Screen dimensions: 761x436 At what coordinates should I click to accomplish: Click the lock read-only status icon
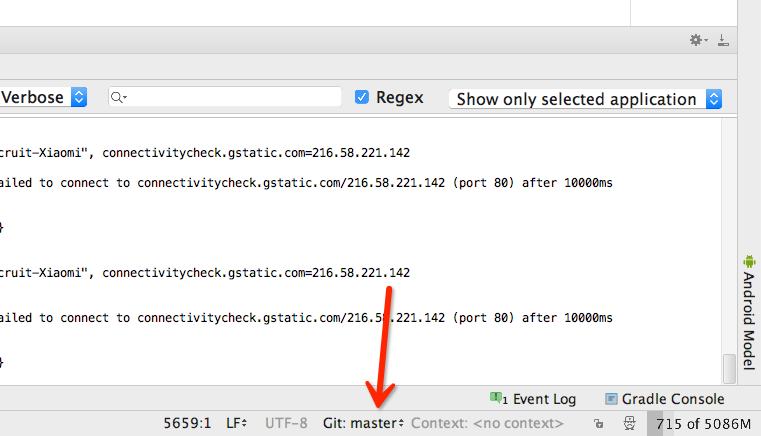point(598,424)
